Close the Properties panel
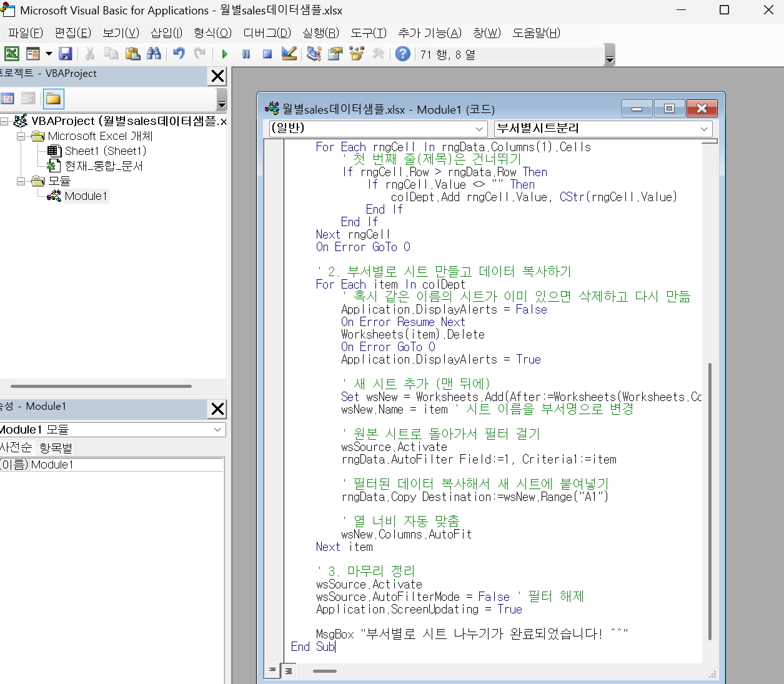Screen dimensions: 784x684 coord(217,409)
